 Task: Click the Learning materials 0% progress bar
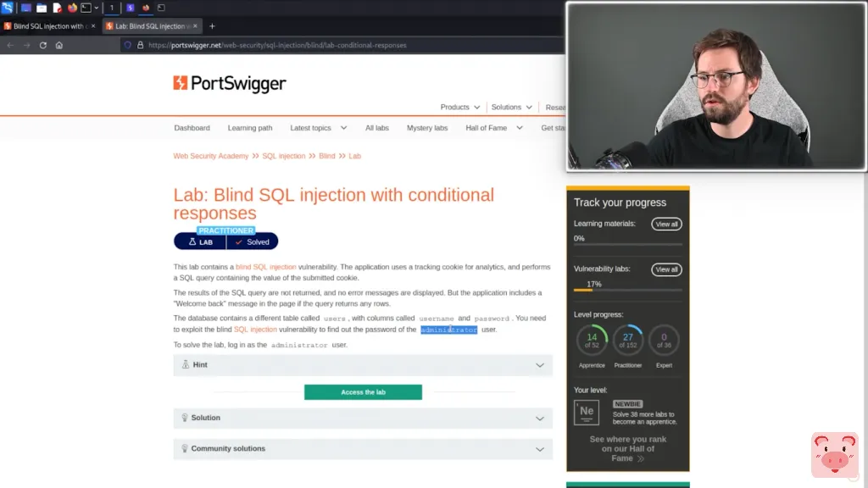click(x=628, y=244)
